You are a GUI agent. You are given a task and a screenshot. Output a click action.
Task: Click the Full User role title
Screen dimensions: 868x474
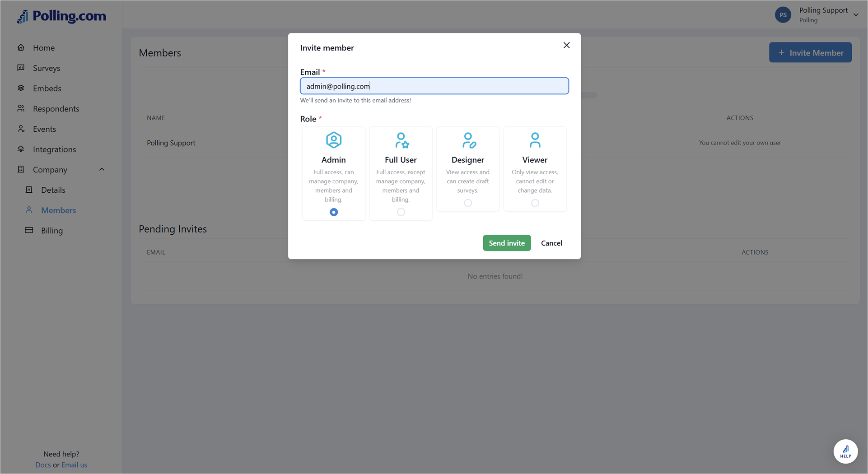click(x=401, y=160)
